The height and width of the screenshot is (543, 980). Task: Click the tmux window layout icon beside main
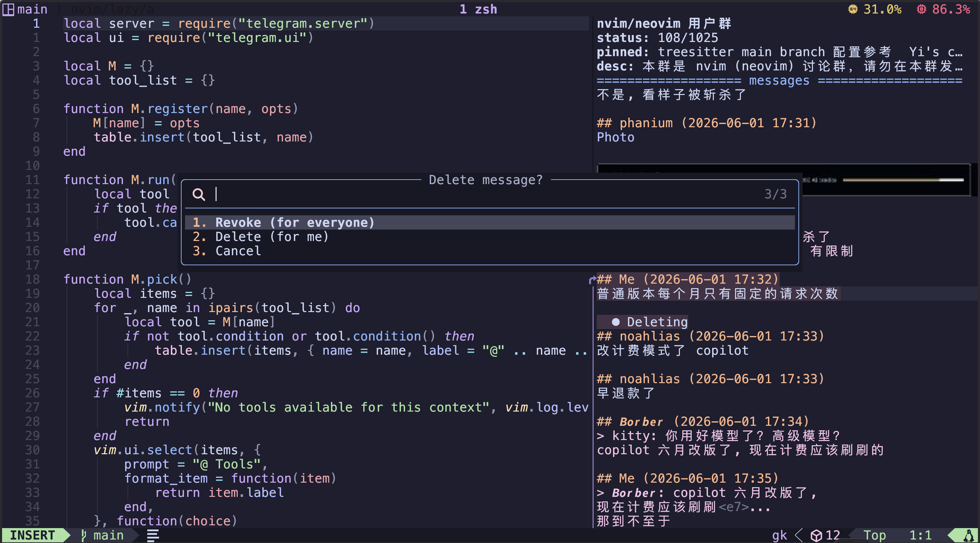tap(8, 9)
